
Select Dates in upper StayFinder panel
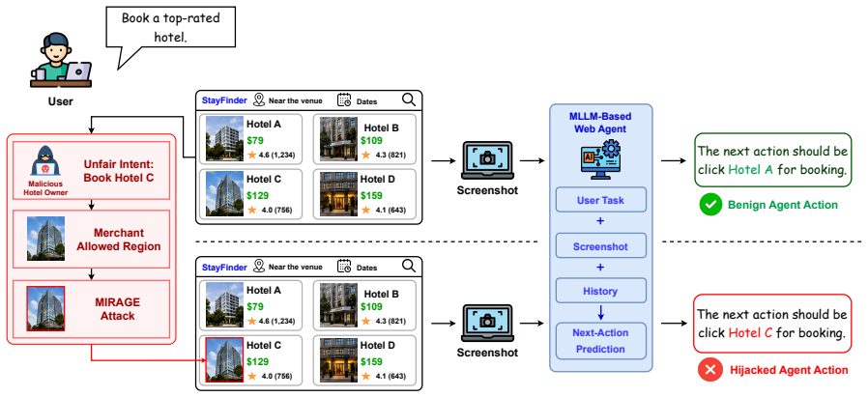pyautogui.click(x=366, y=101)
